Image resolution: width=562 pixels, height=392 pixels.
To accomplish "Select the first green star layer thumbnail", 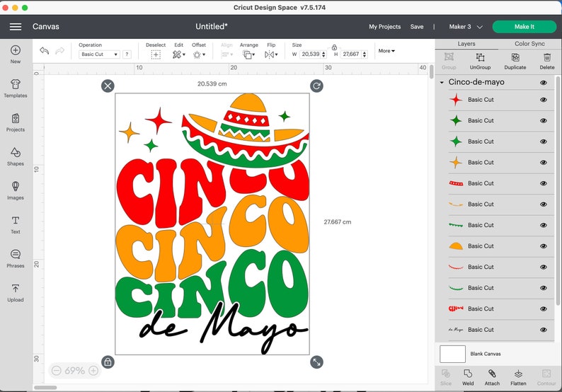I will pyautogui.click(x=456, y=120).
